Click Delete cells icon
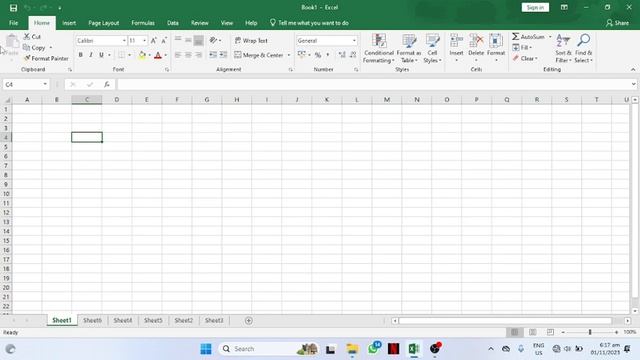The height and width of the screenshot is (360, 640). coord(476,41)
